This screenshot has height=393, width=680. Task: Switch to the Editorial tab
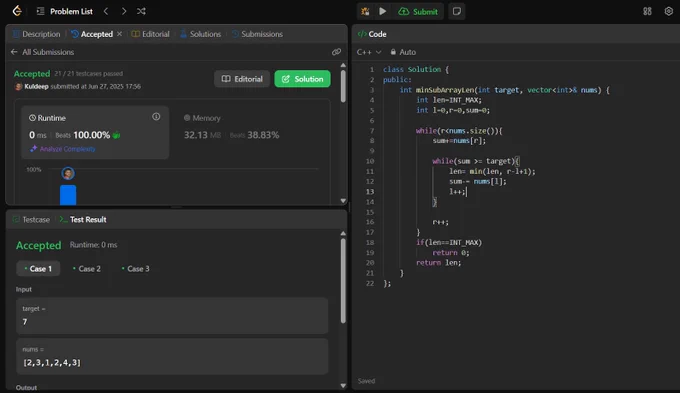point(150,34)
